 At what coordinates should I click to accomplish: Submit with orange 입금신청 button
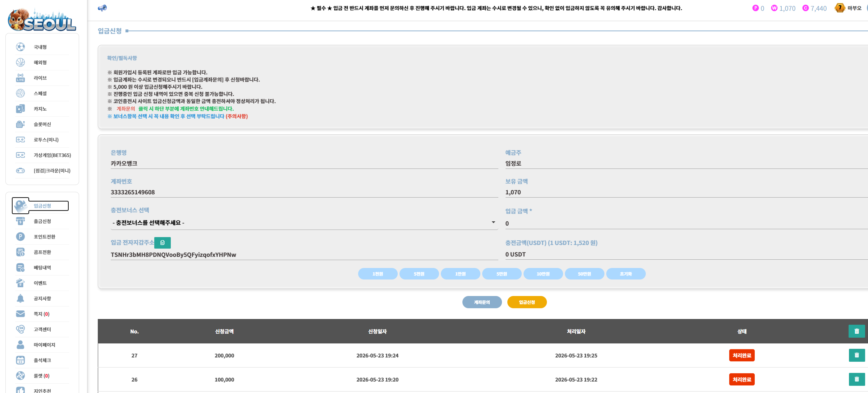pyautogui.click(x=527, y=302)
